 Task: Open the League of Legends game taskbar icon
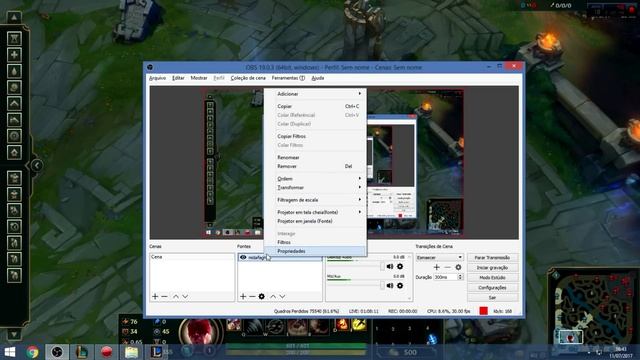click(156, 352)
